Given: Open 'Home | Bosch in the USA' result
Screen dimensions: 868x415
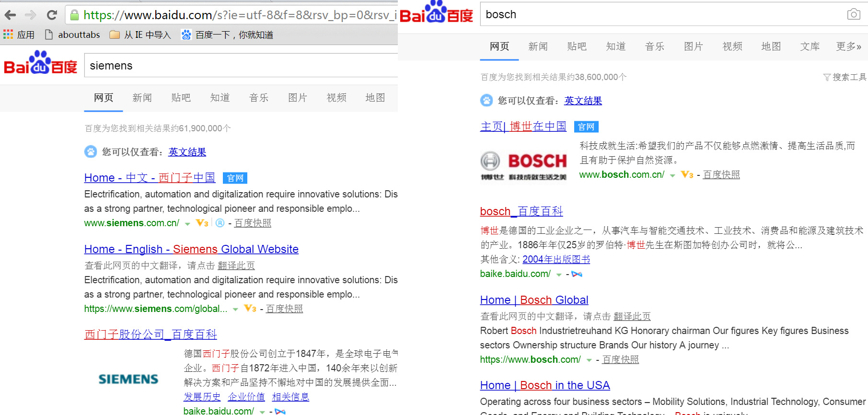Looking at the screenshot, I should pos(545,385).
